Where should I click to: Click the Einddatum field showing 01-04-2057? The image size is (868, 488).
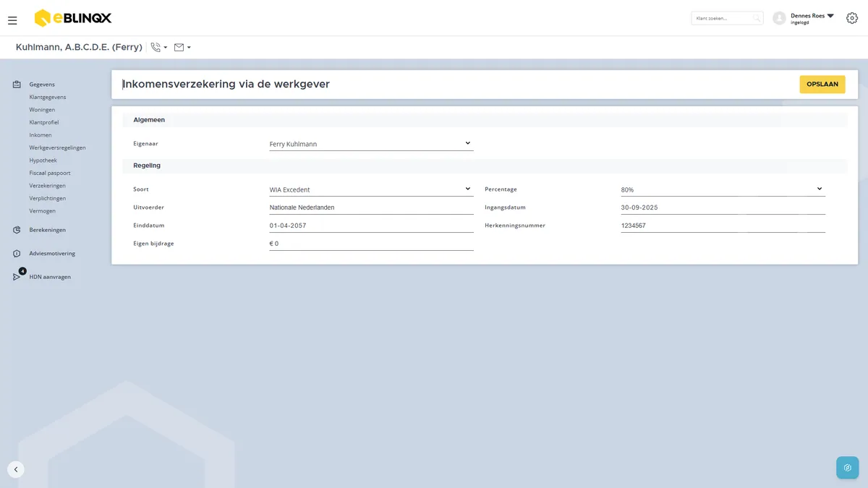pyautogui.click(x=371, y=226)
